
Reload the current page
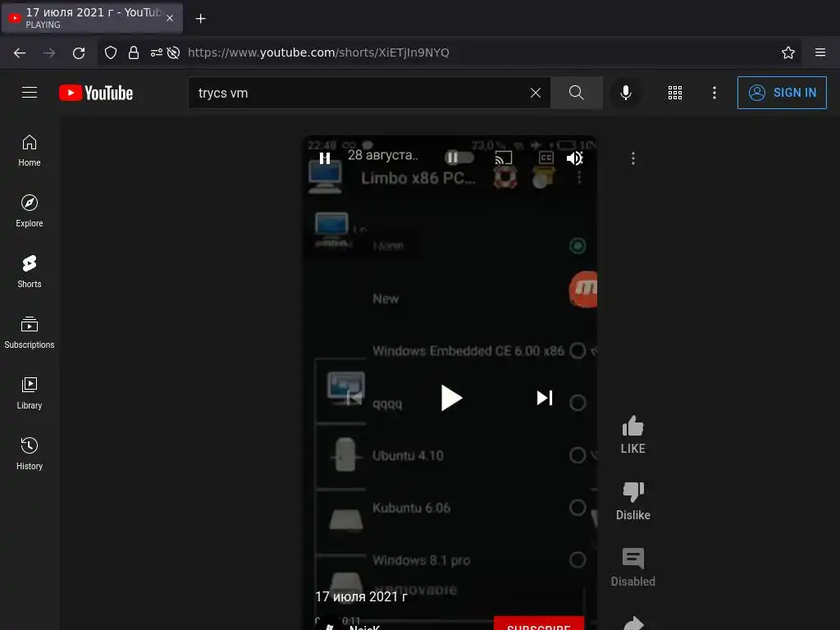[x=79, y=52]
